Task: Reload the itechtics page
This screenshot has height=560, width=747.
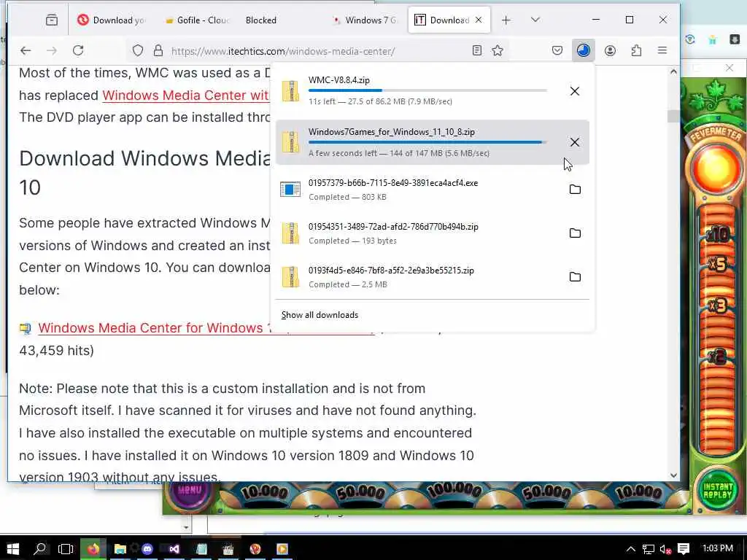Action: [x=78, y=50]
